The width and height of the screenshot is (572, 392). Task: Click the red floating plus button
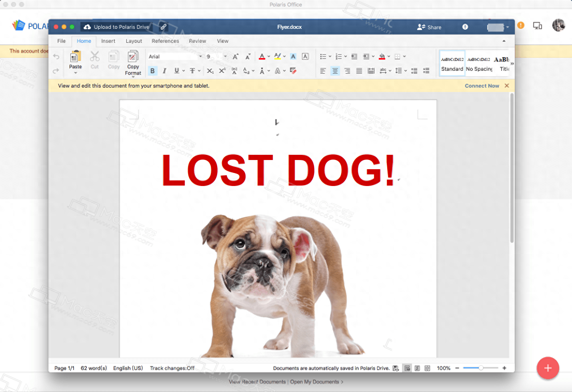pos(548,368)
